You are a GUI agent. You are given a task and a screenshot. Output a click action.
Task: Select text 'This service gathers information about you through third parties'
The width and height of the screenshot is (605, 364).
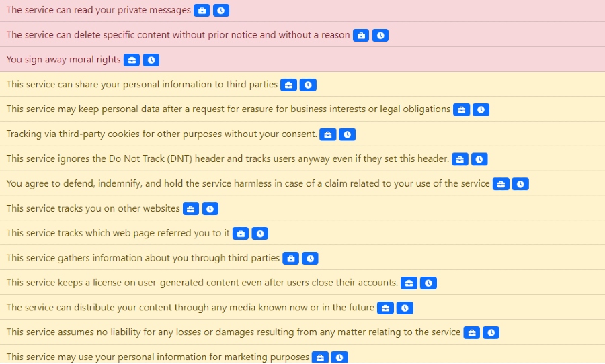click(143, 258)
